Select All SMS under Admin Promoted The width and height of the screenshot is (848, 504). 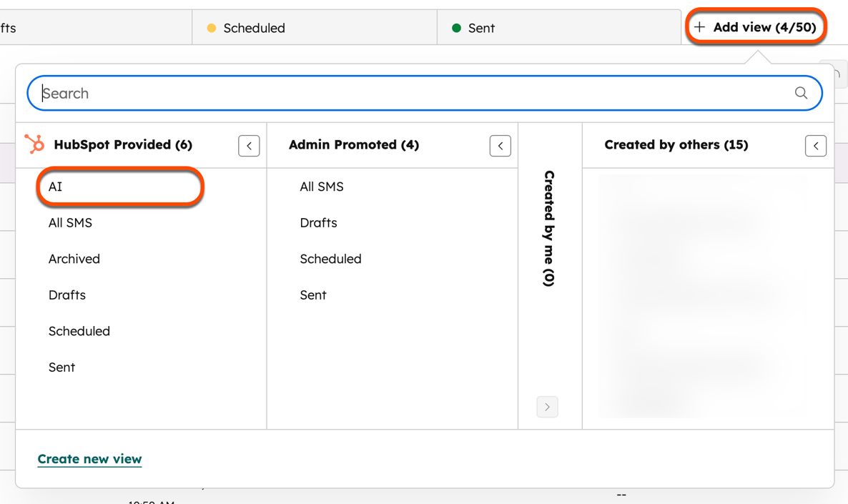(321, 187)
